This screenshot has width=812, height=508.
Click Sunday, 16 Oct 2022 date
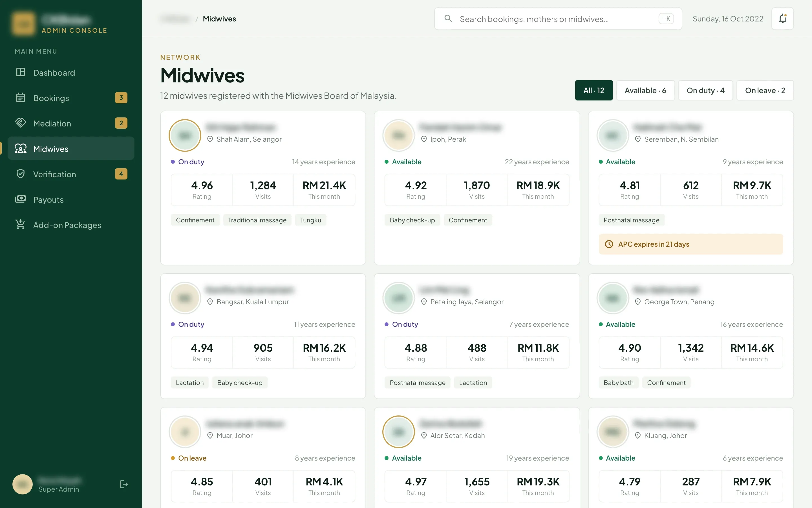(x=728, y=19)
